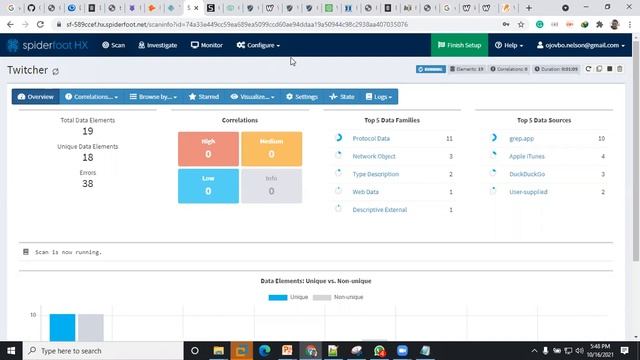Expand the Logs dropdown tab

[x=379, y=97]
